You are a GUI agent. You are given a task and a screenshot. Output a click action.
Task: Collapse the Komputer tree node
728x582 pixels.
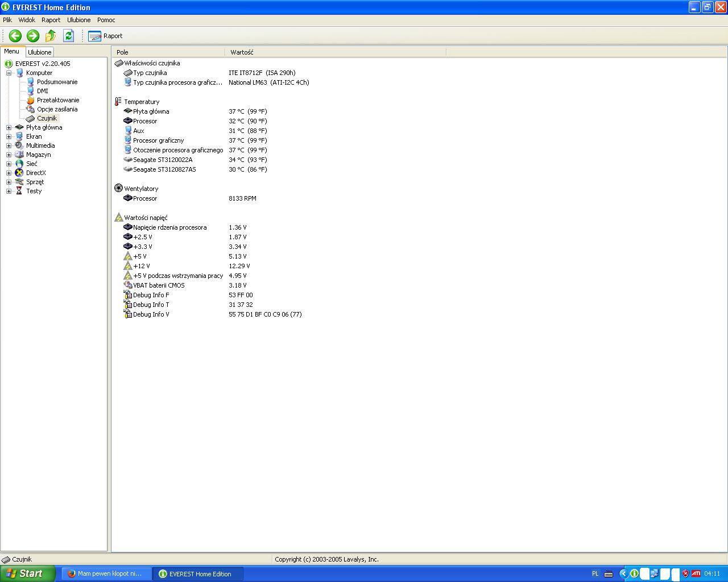click(9, 73)
